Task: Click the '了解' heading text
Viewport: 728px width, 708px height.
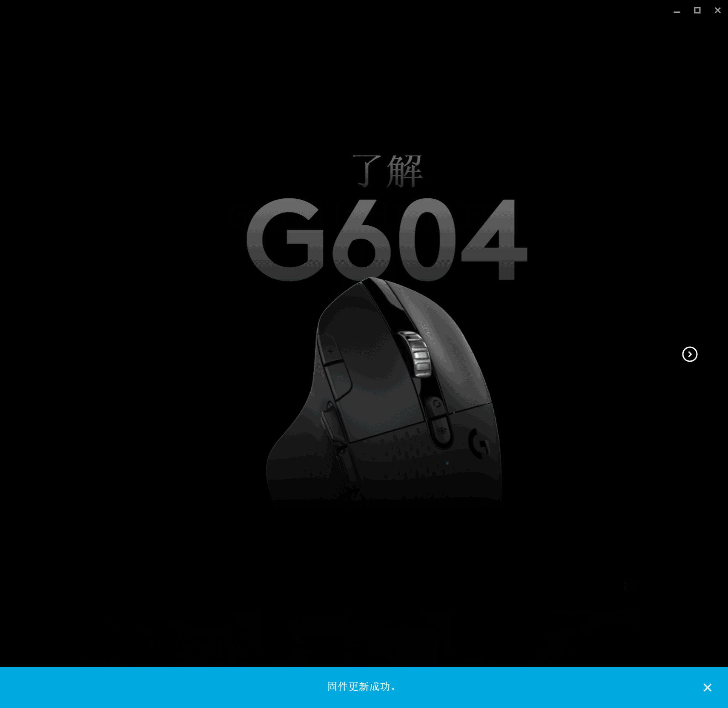Action: (387, 171)
